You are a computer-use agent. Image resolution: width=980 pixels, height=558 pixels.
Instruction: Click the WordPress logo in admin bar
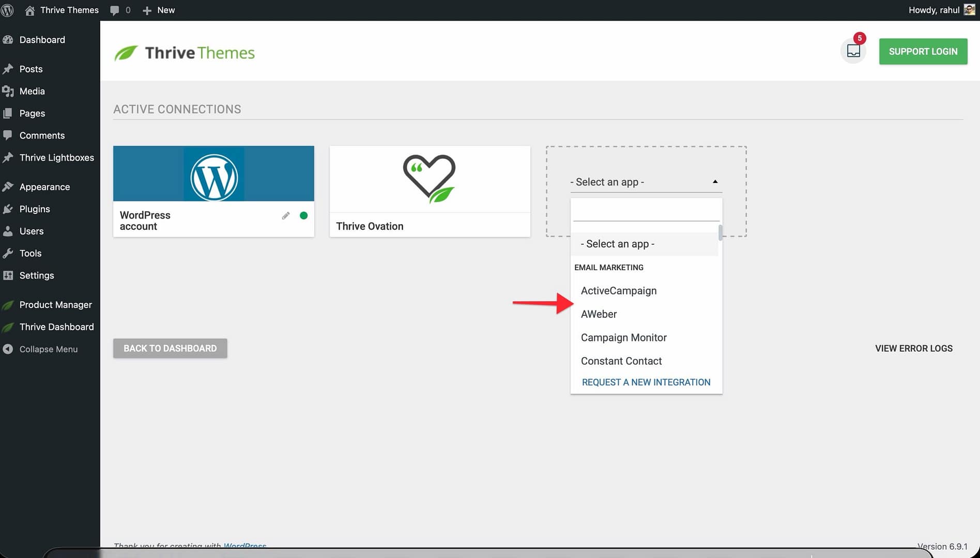pyautogui.click(x=8, y=10)
